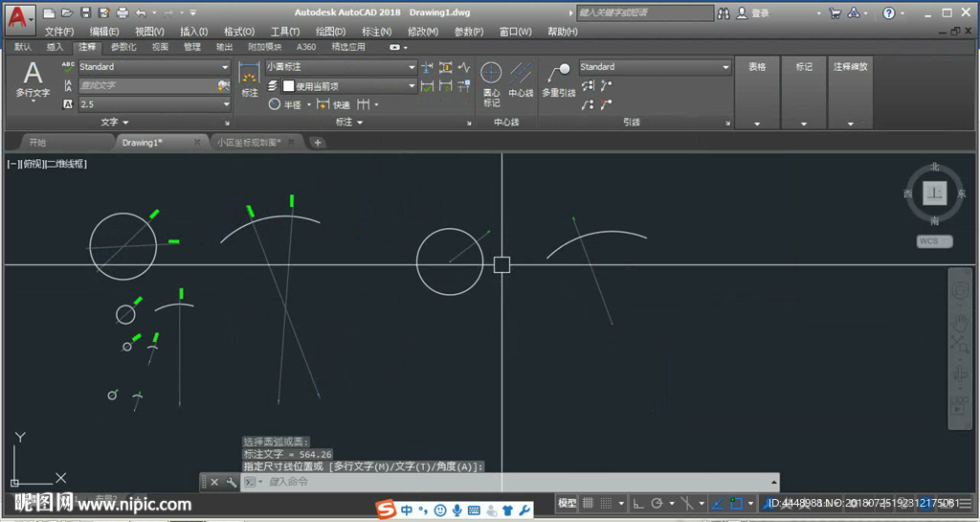Image resolution: width=980 pixels, height=522 pixels.
Task: Click the Radius (半径) dimension tool
Action: click(285, 104)
